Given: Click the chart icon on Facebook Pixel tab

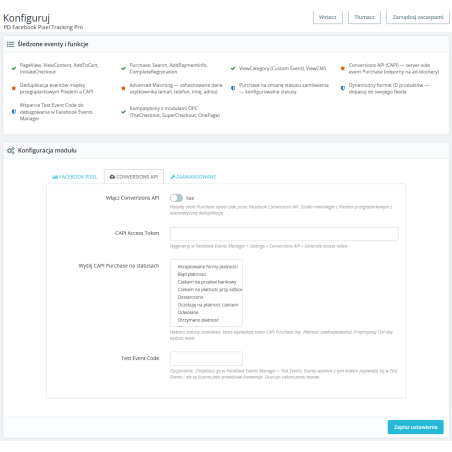Looking at the screenshot, I should 55,177.
